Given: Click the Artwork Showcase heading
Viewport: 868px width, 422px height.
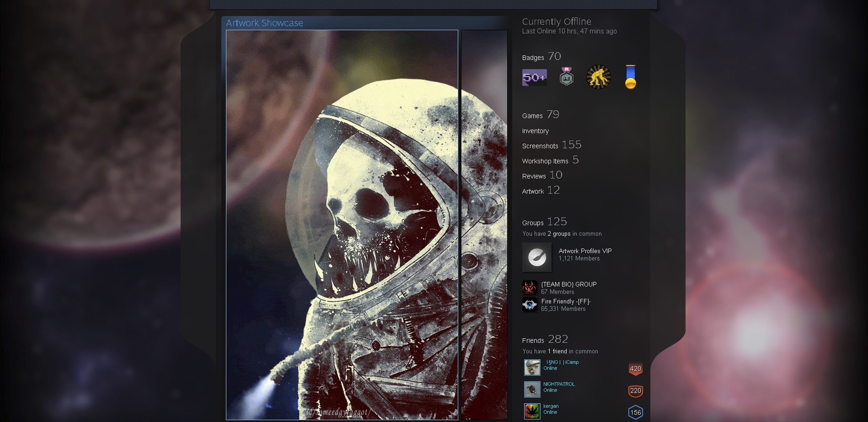Looking at the screenshot, I should pyautogui.click(x=264, y=23).
